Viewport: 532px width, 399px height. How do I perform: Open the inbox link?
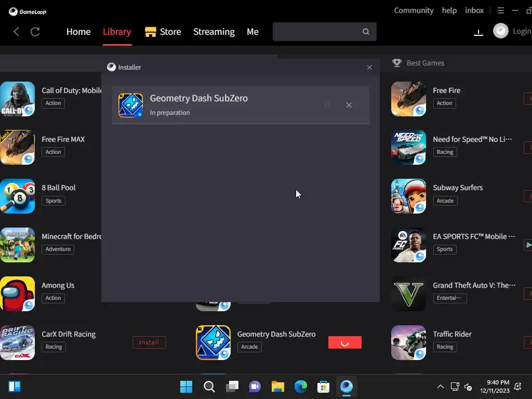pyautogui.click(x=474, y=10)
